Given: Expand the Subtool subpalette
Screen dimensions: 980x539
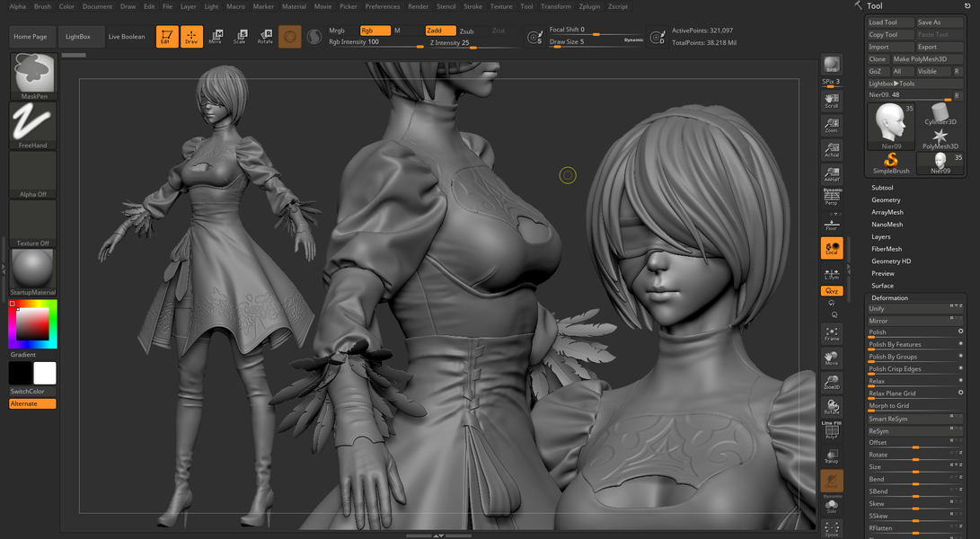Looking at the screenshot, I should 882,188.
